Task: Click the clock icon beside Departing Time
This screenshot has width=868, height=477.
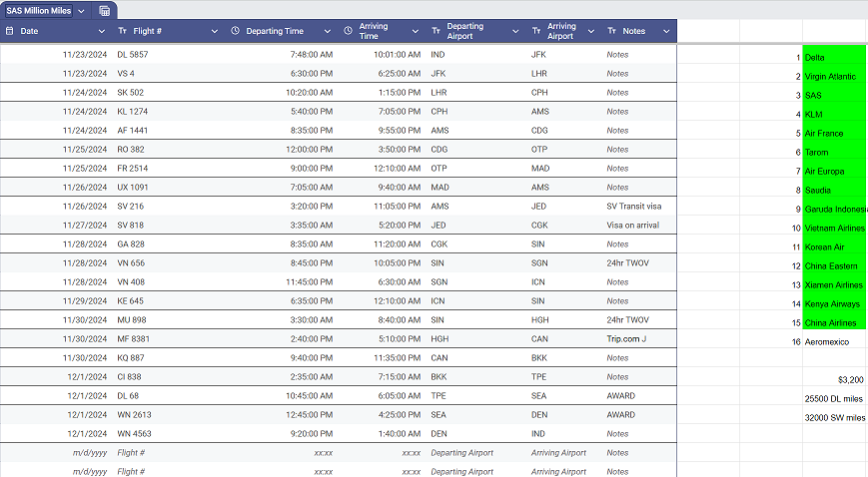Action: click(x=236, y=31)
